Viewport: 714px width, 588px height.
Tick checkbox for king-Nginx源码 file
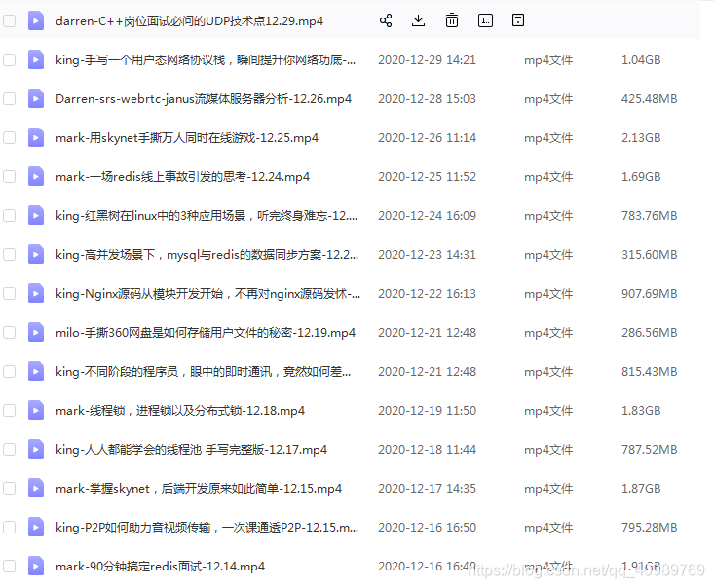9,293
